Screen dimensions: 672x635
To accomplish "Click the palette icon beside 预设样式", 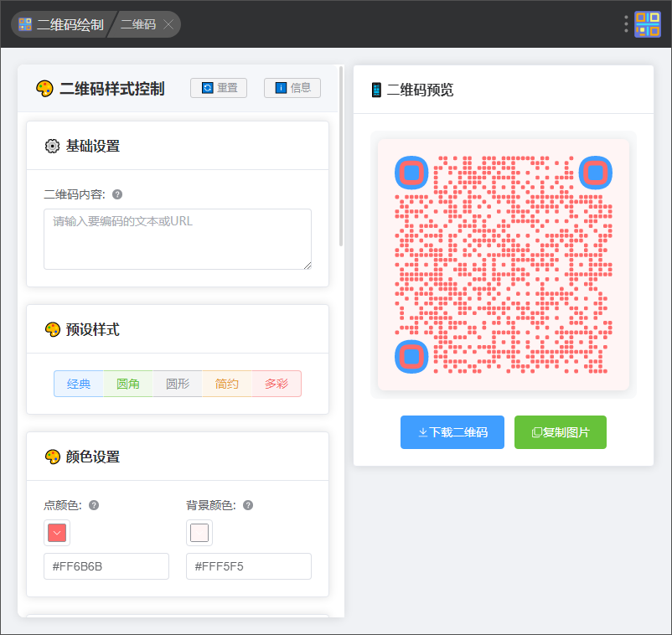I will pyautogui.click(x=52, y=329).
